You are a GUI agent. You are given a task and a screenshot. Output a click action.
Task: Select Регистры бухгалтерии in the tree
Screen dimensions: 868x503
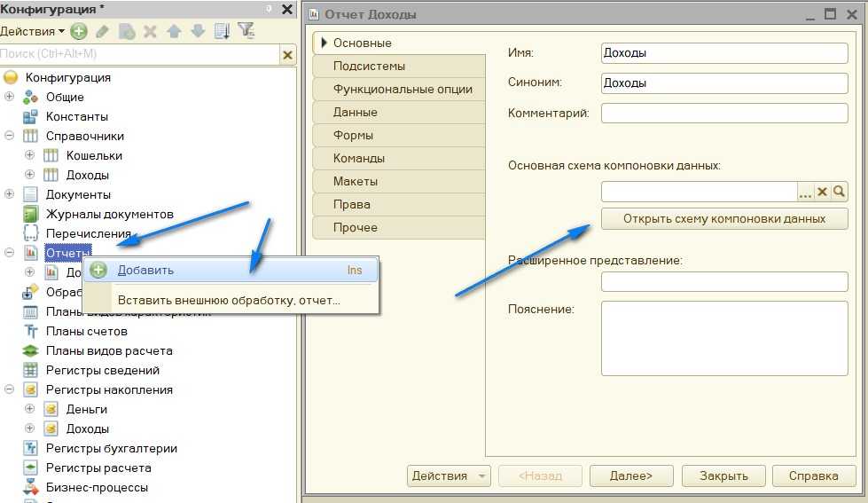pyautogui.click(x=111, y=448)
